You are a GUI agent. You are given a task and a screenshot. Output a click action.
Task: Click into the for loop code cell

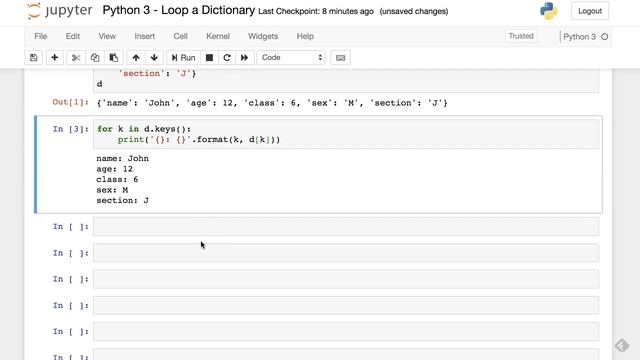(346, 134)
